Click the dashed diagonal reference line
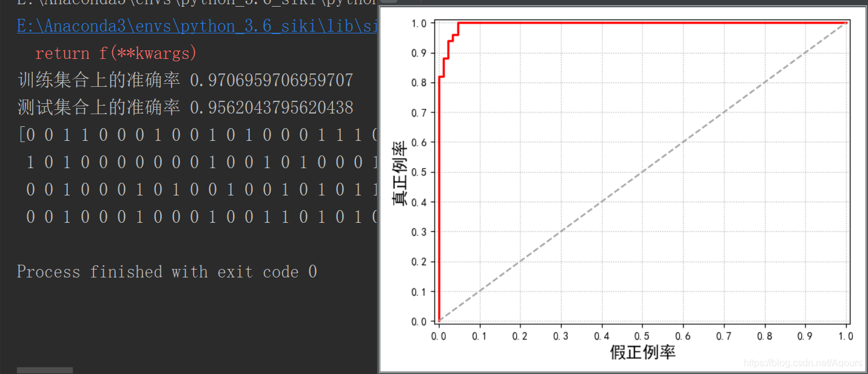Image resolution: width=868 pixels, height=374 pixels. [x=642, y=172]
